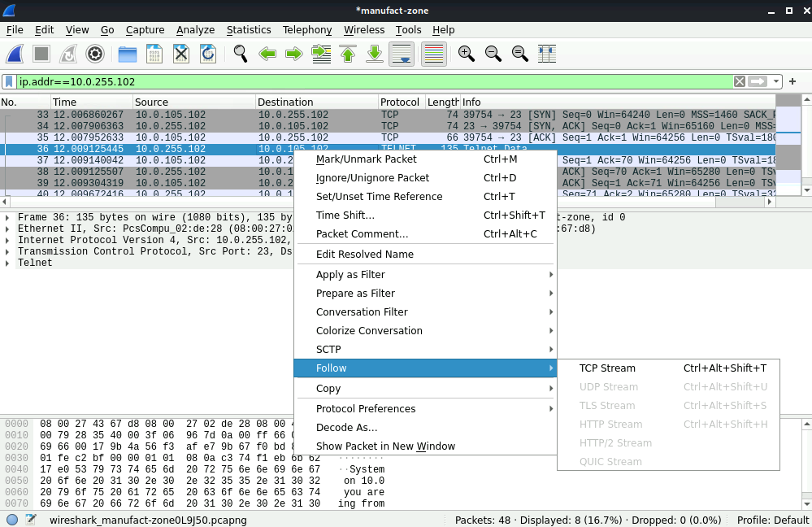The width and height of the screenshot is (812, 527).
Task: Select packet number 33 row
Action: pos(388,115)
